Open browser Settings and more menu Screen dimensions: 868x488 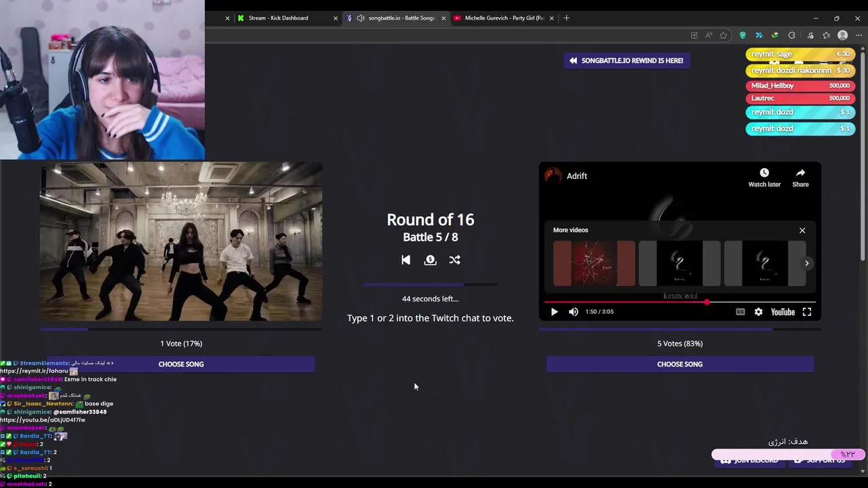(859, 35)
